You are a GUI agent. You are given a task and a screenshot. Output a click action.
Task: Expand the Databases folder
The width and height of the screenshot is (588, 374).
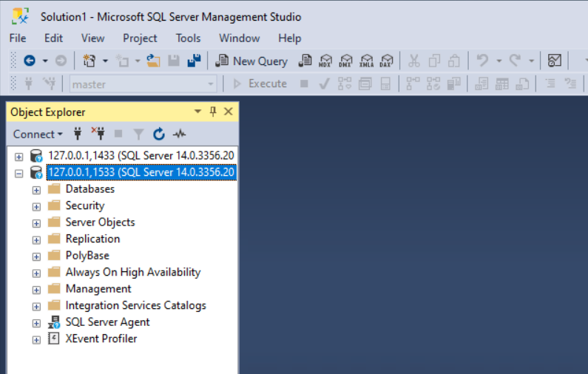36,190
